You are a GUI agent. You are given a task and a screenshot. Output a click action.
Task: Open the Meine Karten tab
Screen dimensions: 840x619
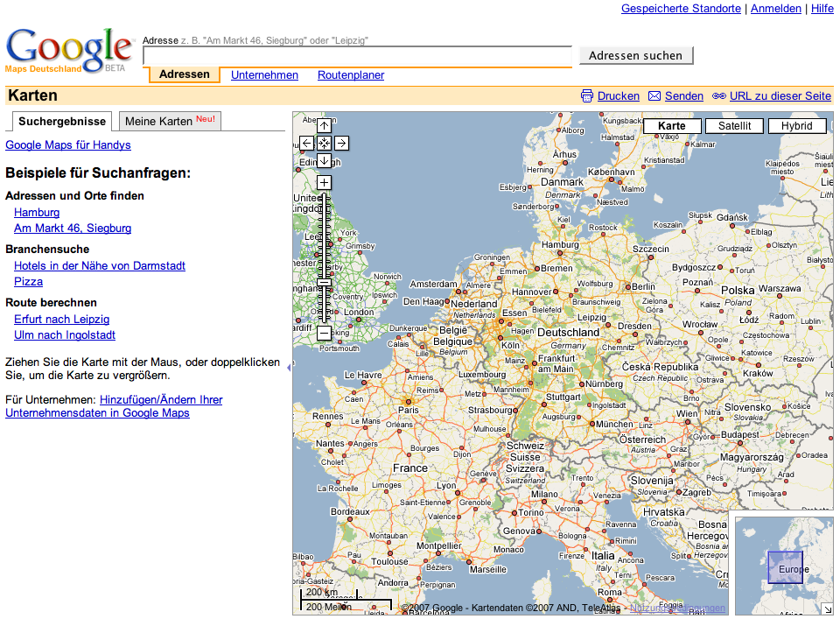pos(170,121)
